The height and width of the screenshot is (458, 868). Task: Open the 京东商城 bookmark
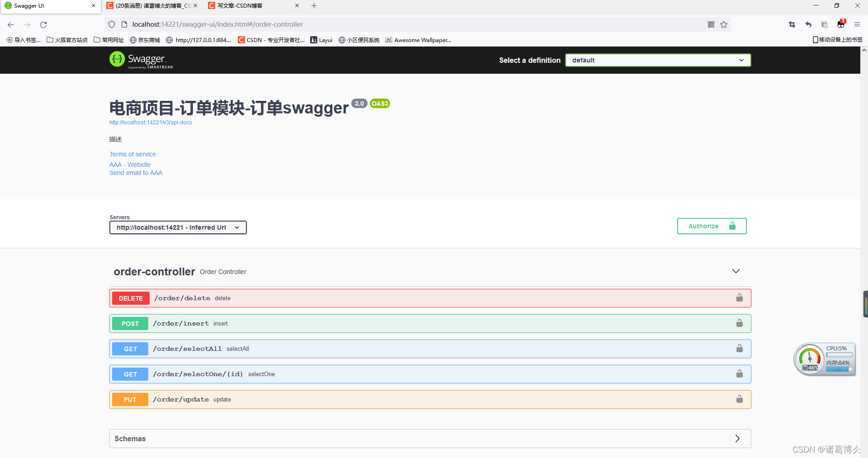[145, 40]
